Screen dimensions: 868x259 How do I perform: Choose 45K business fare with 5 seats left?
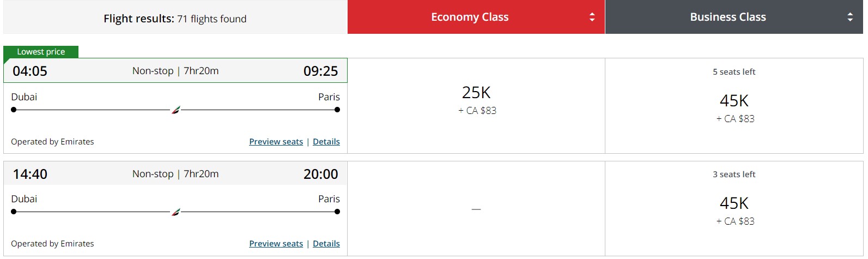(x=734, y=106)
